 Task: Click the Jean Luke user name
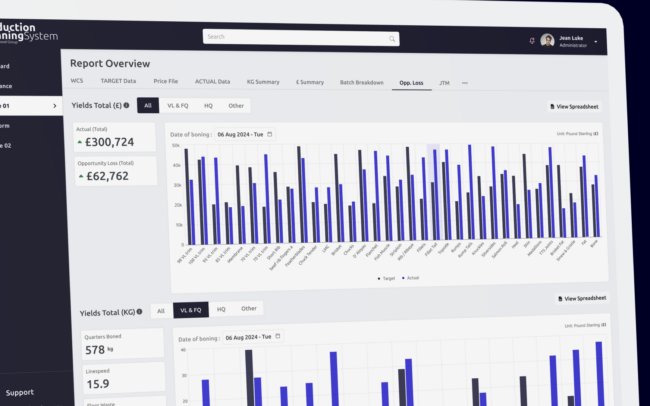(x=571, y=38)
